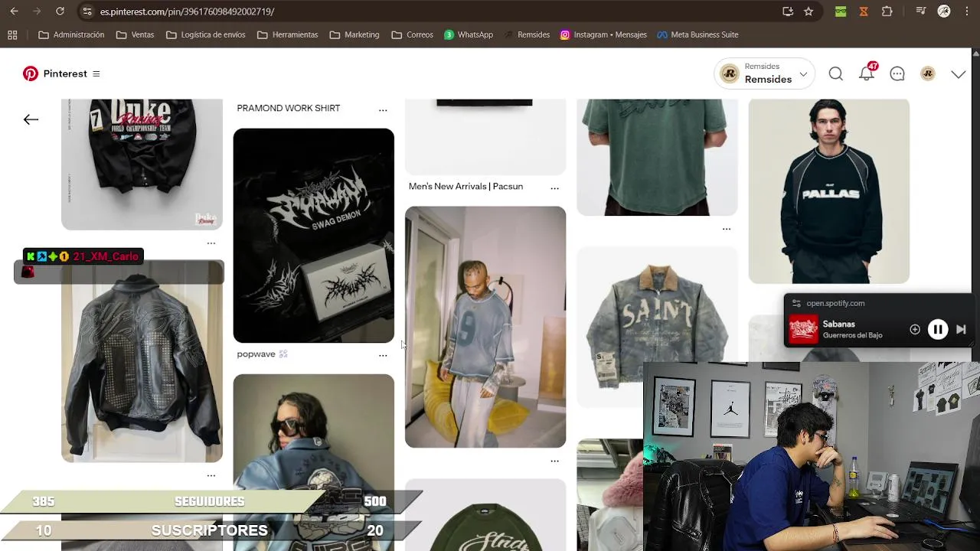Open the PALLAS sweater pin
Image resolution: width=980 pixels, height=551 pixels.
click(829, 191)
